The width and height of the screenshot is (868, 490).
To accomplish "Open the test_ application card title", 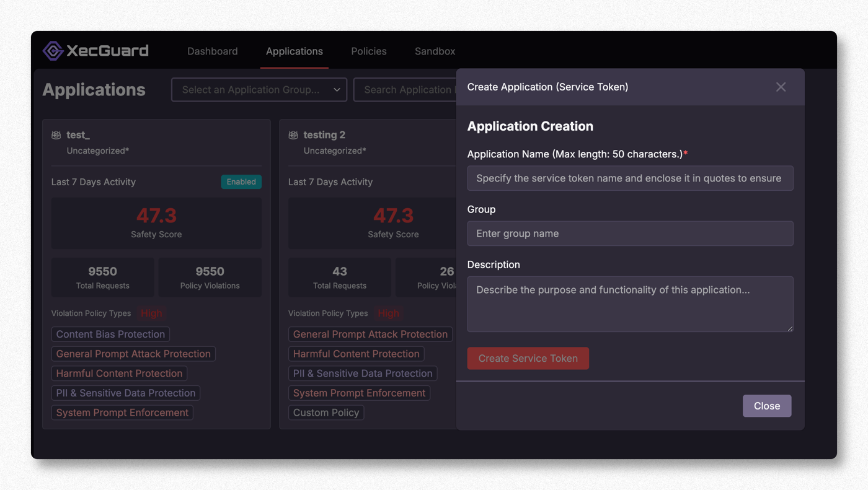I will pyautogui.click(x=78, y=135).
